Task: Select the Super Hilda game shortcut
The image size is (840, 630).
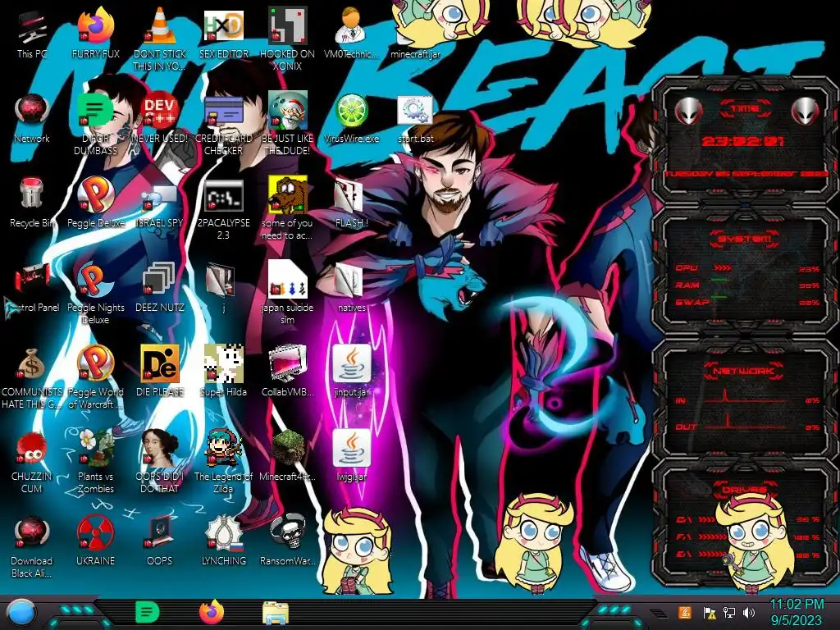Action: [224, 364]
